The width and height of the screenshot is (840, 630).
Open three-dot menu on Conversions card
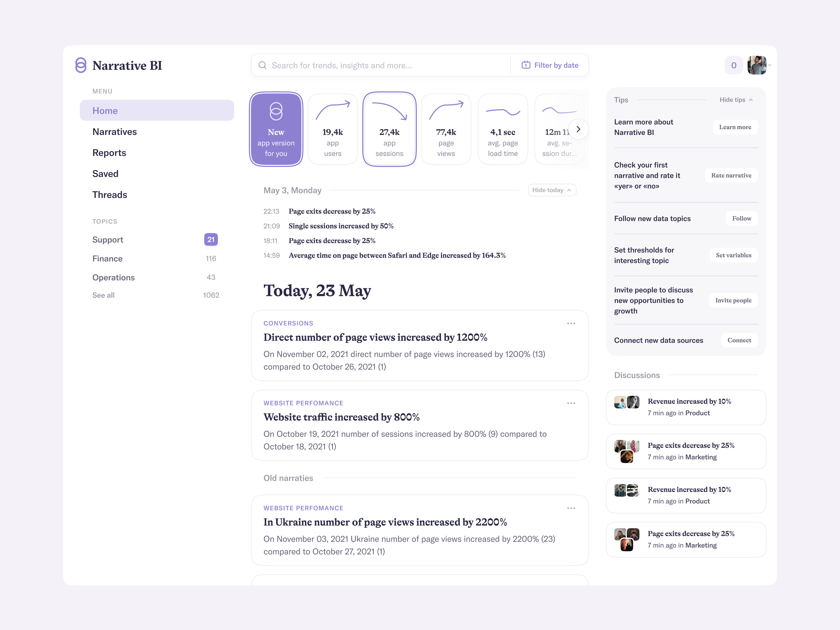point(571,324)
